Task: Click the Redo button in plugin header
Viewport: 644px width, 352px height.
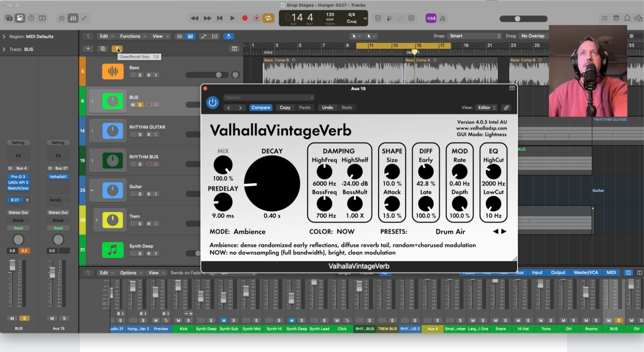Action: [347, 108]
